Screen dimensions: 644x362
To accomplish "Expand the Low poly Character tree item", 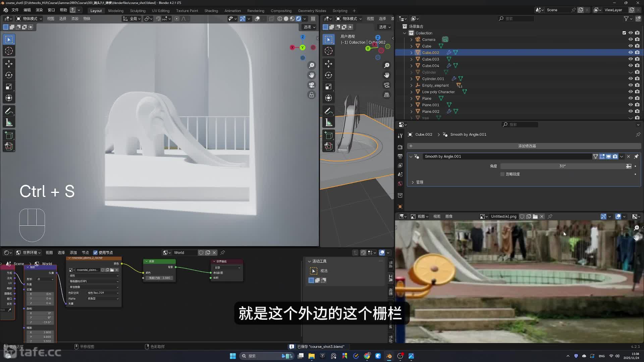I will (x=412, y=92).
